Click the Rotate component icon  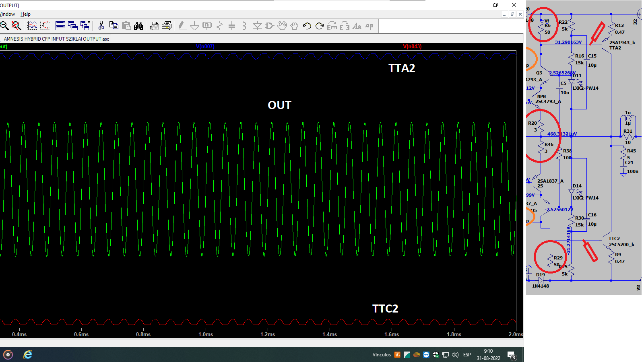(x=332, y=26)
